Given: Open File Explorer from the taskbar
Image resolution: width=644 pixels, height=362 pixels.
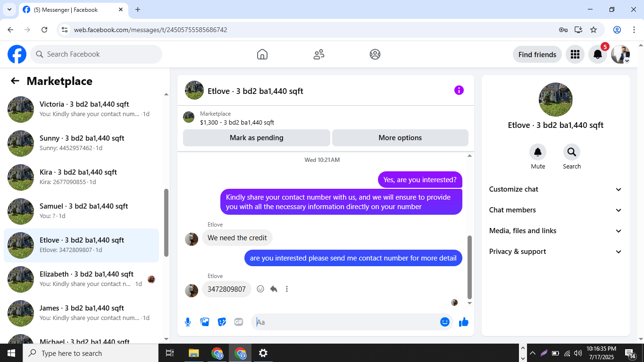Looking at the screenshot, I should point(193,353).
